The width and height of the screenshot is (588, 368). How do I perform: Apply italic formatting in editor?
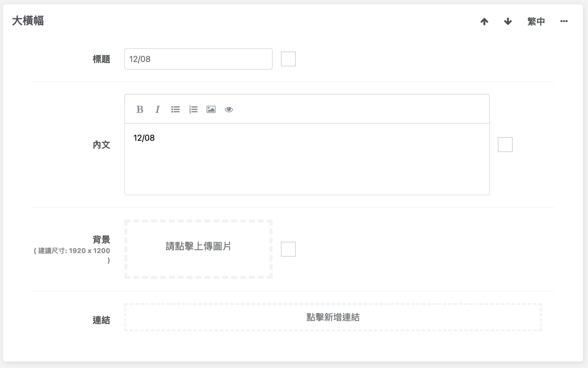158,109
